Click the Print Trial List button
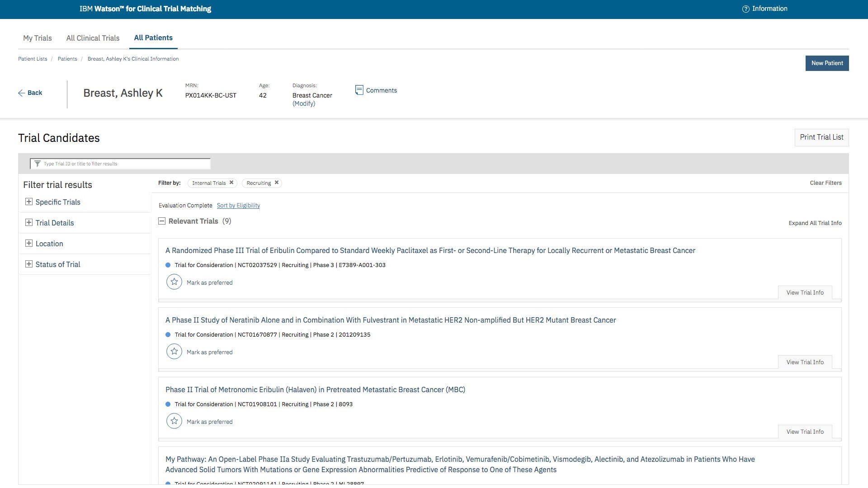The height and width of the screenshot is (488, 868). coord(821,137)
